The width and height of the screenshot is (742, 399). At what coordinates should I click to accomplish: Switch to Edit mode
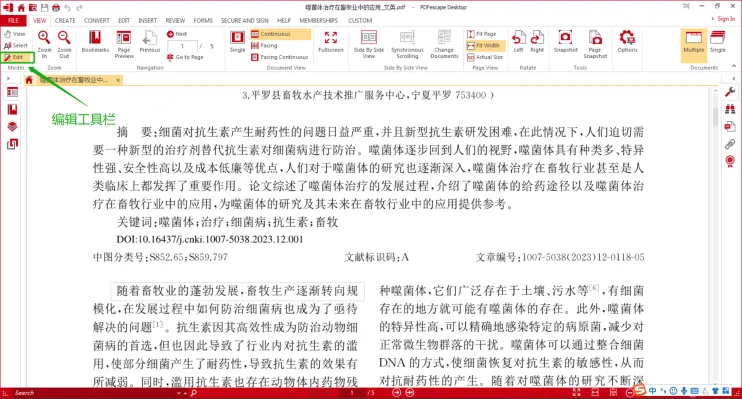(18, 57)
